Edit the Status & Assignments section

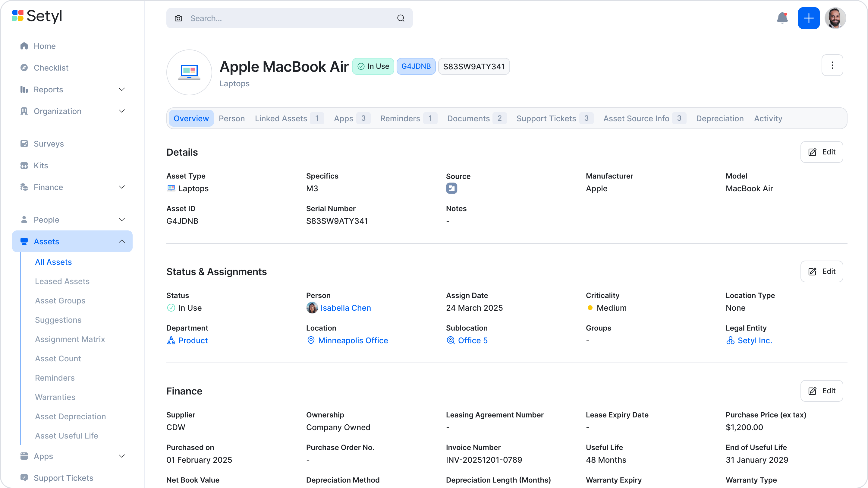[822, 271]
